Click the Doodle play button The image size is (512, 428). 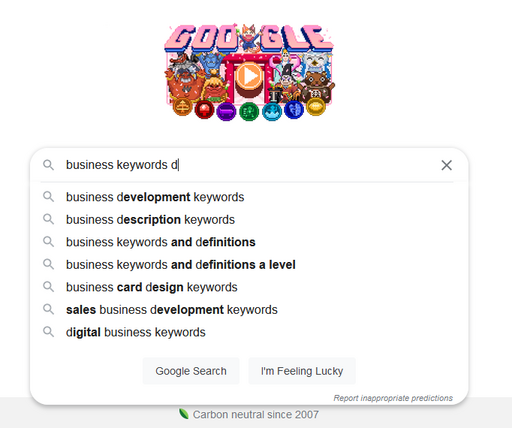249,76
